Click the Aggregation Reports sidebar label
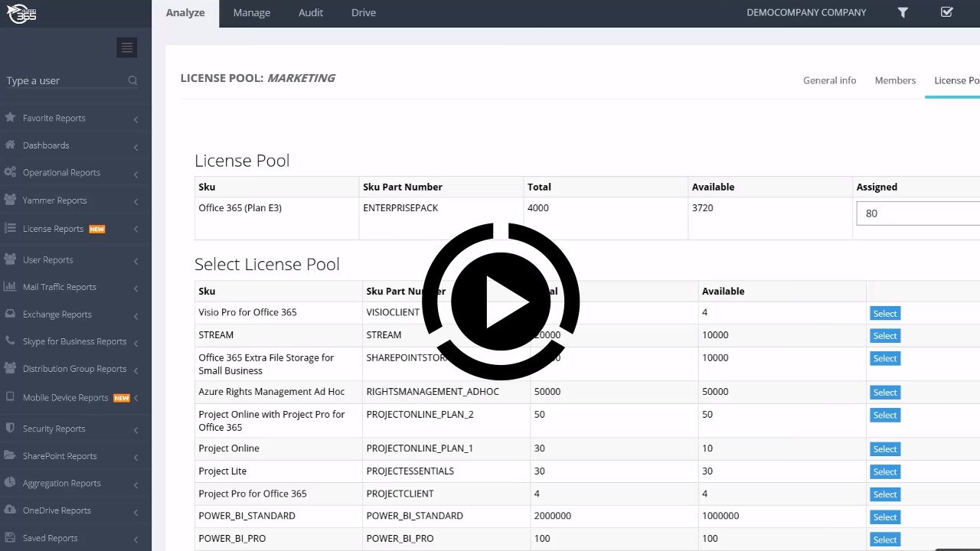The image size is (980, 551). click(62, 483)
